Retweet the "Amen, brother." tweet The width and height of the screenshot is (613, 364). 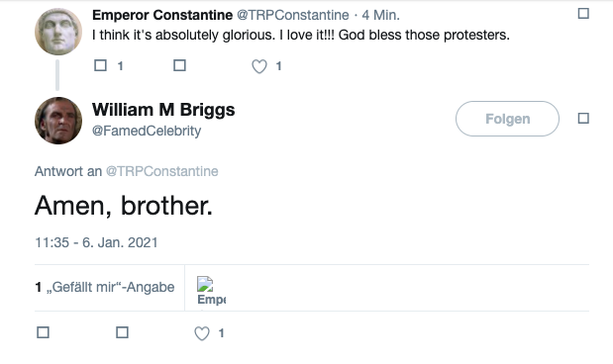point(123,332)
